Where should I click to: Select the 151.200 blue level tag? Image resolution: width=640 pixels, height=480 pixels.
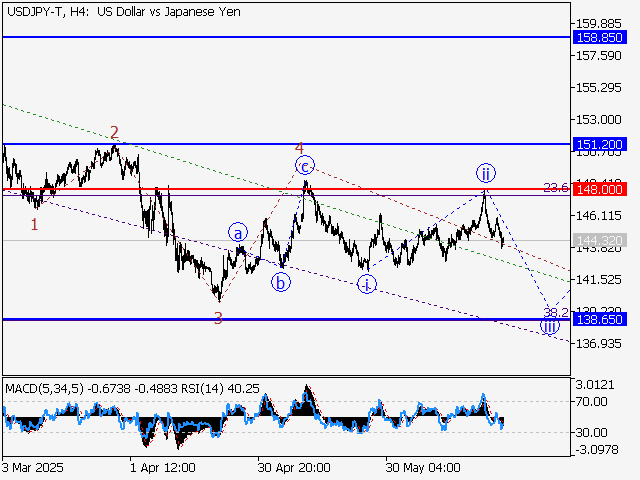[600, 144]
